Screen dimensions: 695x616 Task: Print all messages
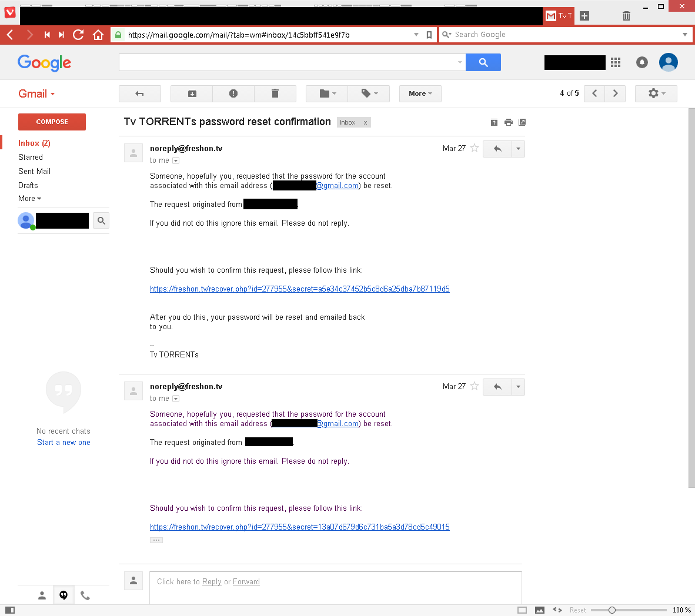(x=509, y=122)
